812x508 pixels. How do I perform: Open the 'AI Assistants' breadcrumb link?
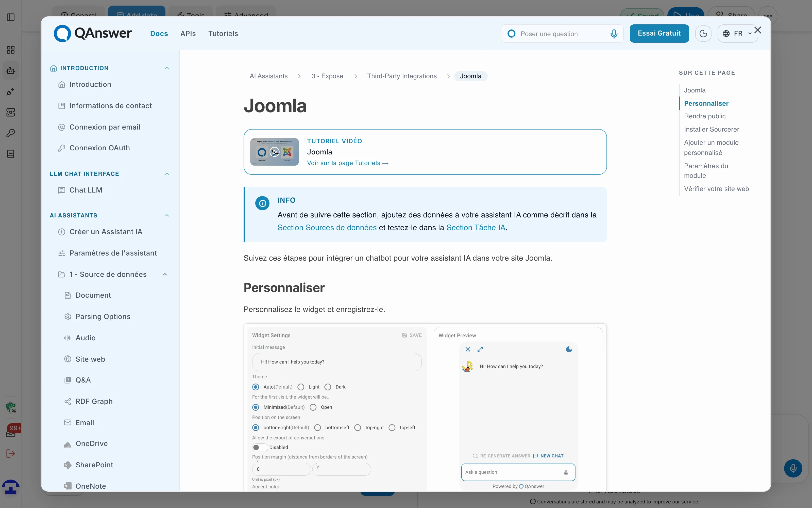point(268,76)
